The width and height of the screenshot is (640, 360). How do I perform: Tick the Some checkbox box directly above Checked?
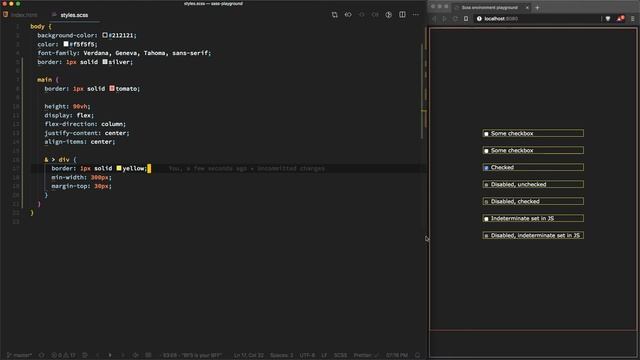coord(486,151)
